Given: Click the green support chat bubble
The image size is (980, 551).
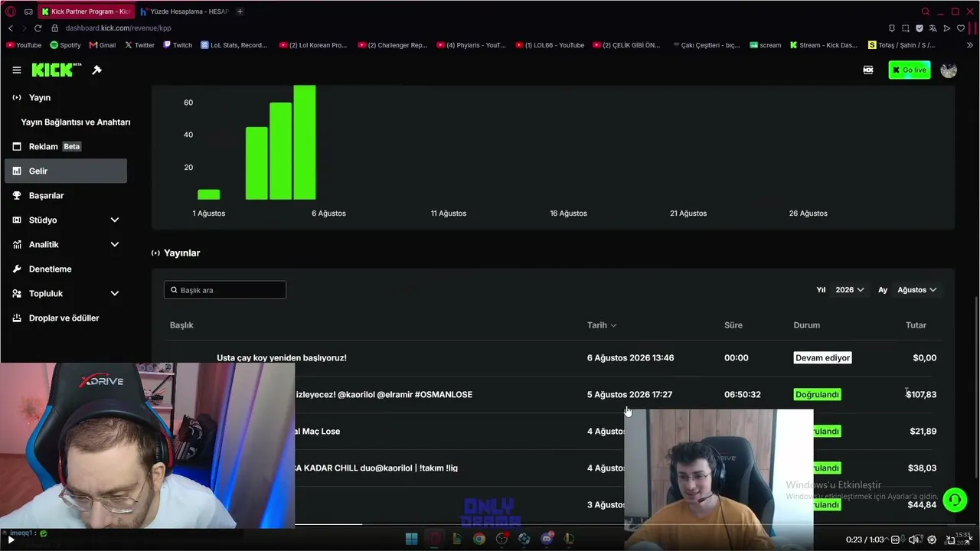Looking at the screenshot, I should 955,500.
